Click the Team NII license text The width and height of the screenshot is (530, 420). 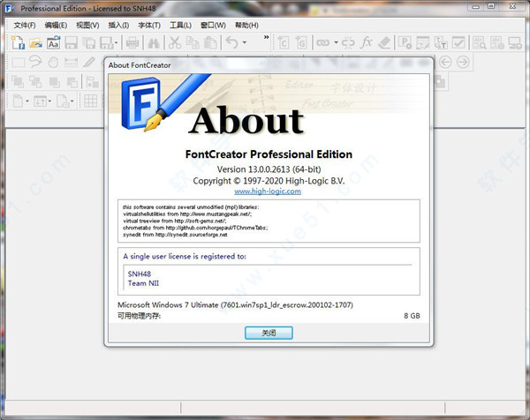(x=143, y=283)
